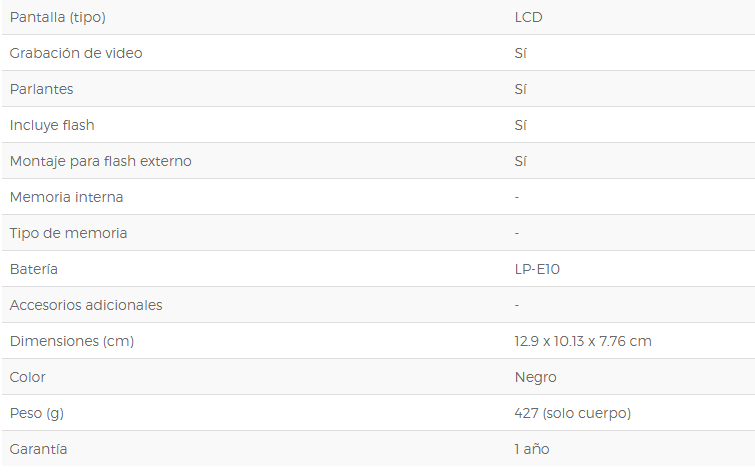The width and height of the screenshot is (755, 475).
Task: Click the 'Memoria interna' row label
Action: click(66, 197)
